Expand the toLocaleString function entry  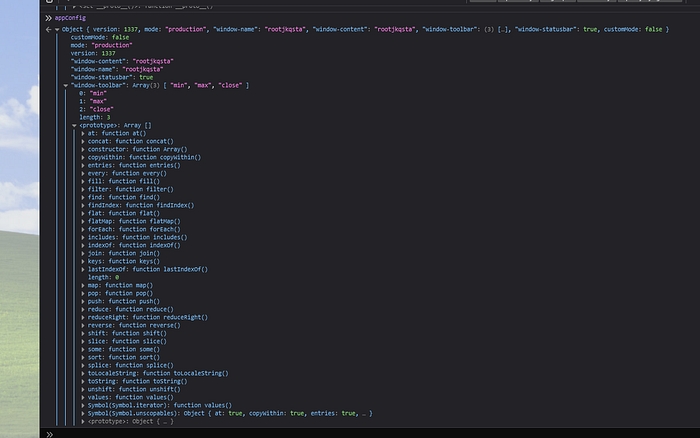83,373
